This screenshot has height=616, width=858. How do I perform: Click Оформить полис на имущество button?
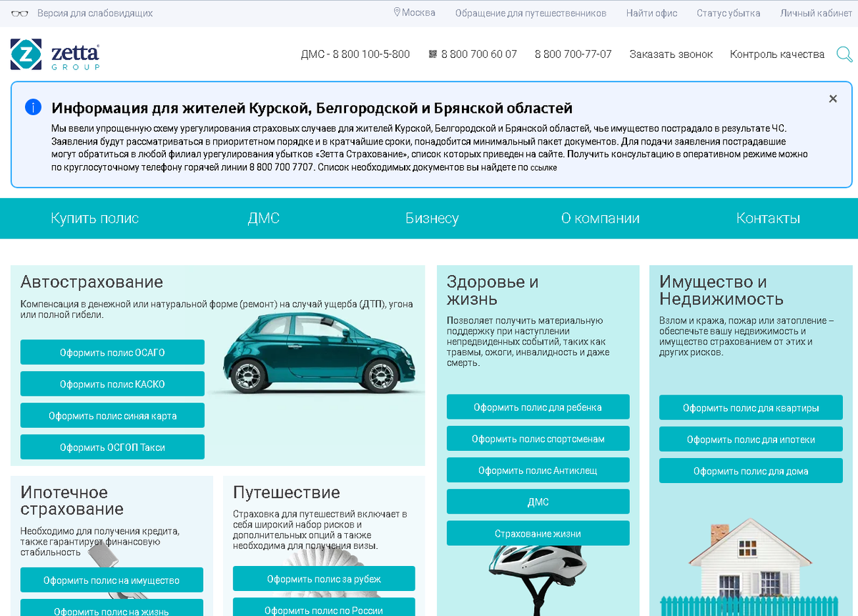[x=112, y=580]
